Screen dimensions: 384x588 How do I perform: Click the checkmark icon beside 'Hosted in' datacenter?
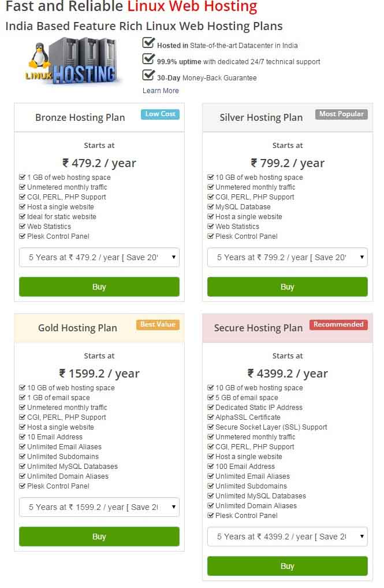pos(148,43)
